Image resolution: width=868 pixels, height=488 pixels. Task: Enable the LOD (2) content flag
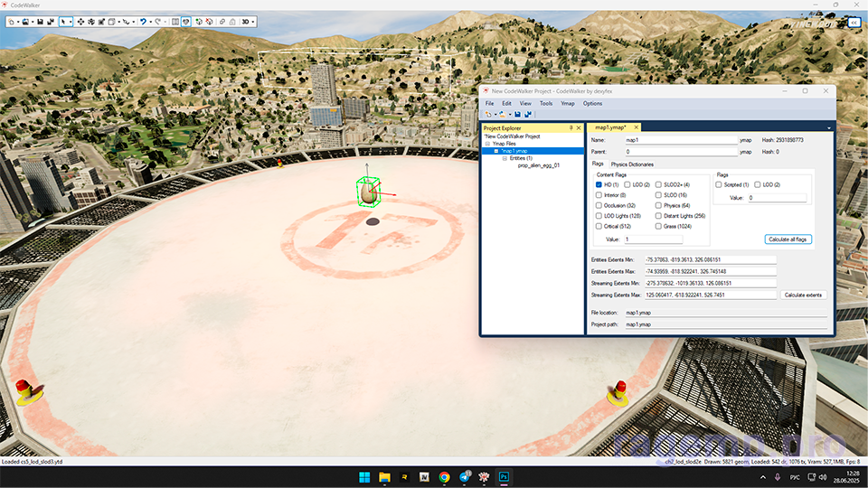point(627,184)
